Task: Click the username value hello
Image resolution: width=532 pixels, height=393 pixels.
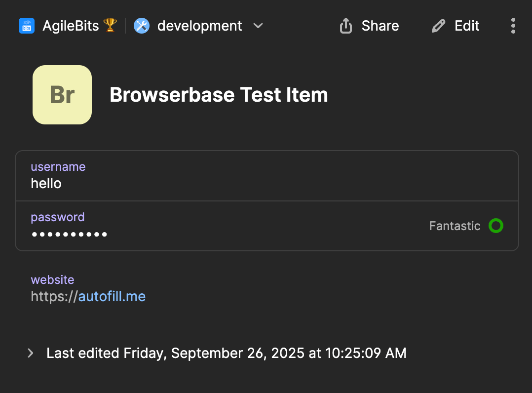Action: pos(46,184)
